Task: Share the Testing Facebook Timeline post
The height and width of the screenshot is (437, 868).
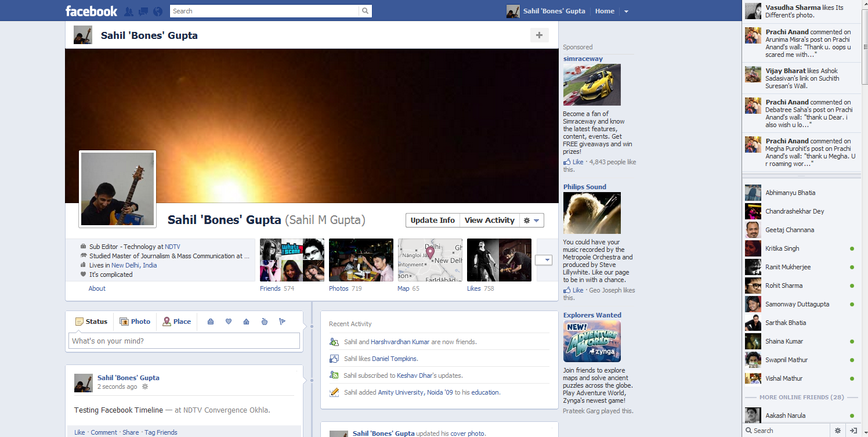Action: click(131, 432)
